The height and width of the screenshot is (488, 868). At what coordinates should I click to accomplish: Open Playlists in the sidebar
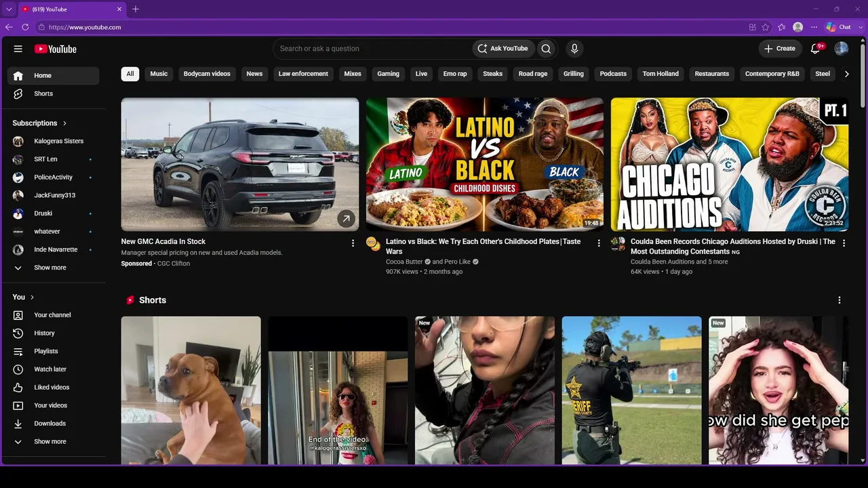point(54,351)
